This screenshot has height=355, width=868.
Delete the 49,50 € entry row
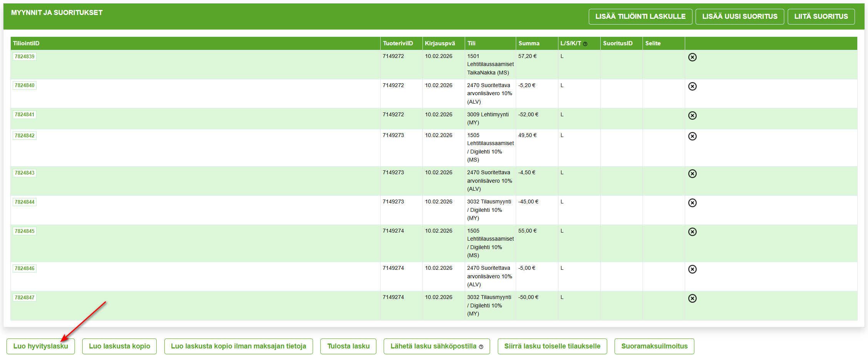[692, 136]
